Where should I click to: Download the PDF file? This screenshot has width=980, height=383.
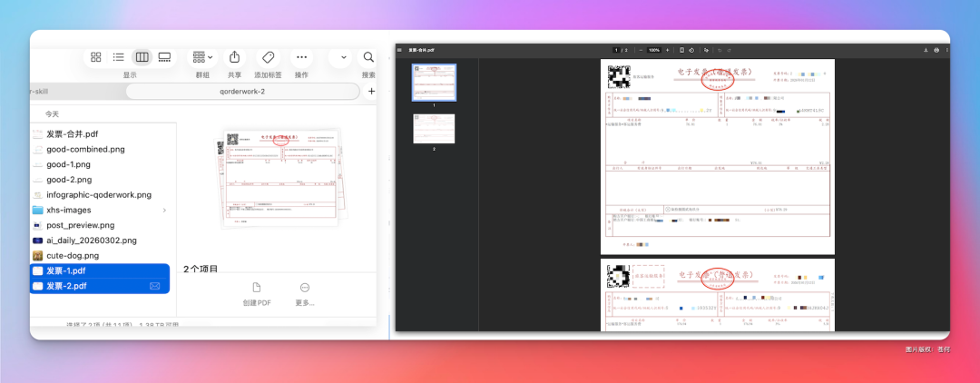(x=926, y=50)
